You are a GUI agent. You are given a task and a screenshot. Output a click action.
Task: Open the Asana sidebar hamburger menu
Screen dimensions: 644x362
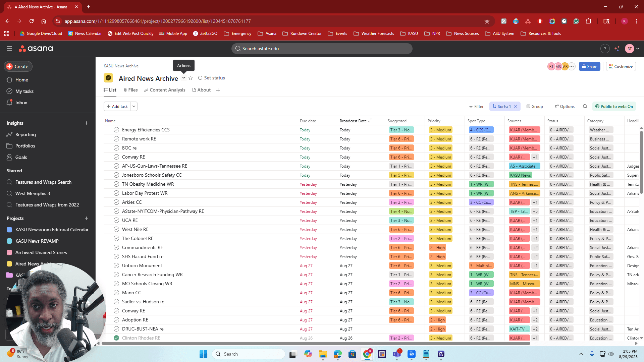9,49
